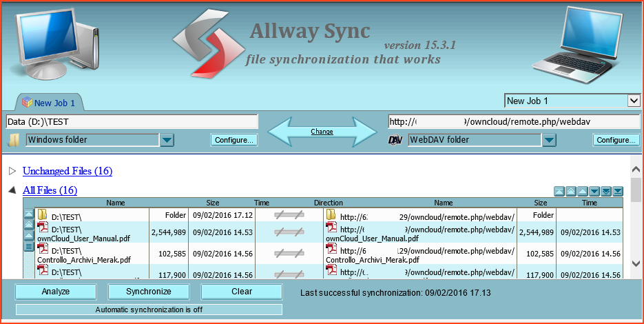Click Configure for the WebDAV folder
The width and height of the screenshot is (644, 324).
click(x=616, y=140)
